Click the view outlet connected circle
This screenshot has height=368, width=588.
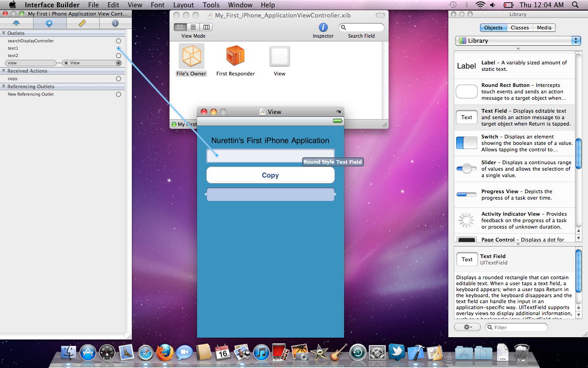coord(119,63)
